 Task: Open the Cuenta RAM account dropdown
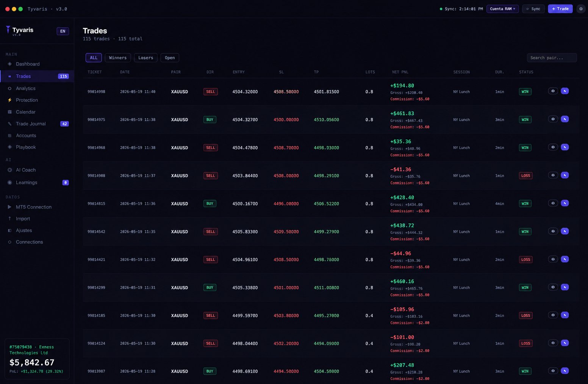click(502, 9)
